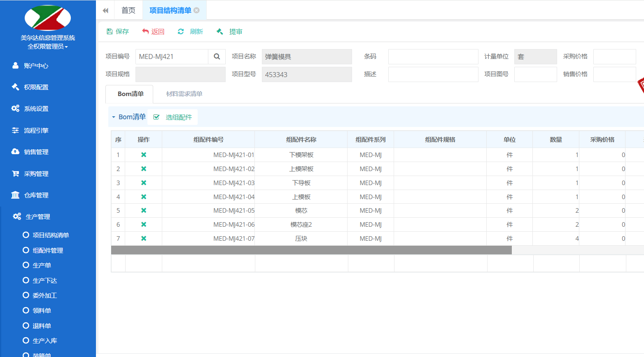Open the 首页 home tab
644x357 pixels.
point(128,10)
